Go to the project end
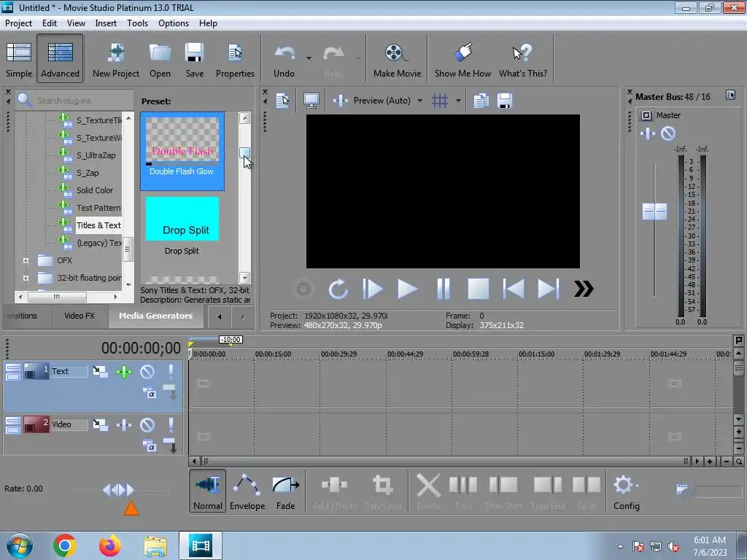This screenshot has height=560, width=747. coord(549,289)
